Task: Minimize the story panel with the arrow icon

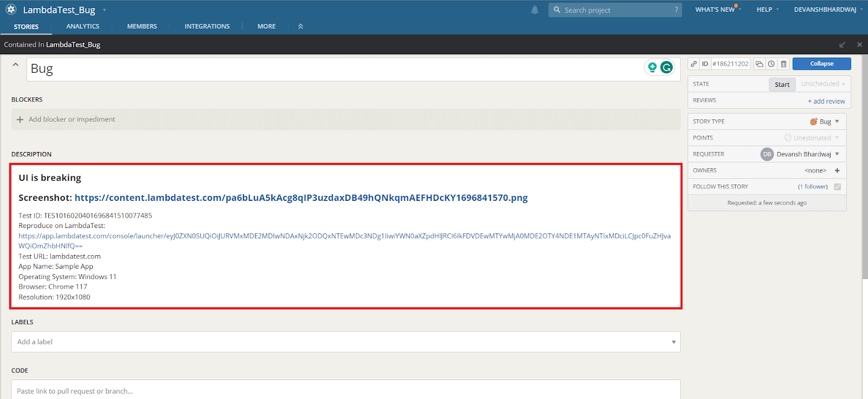Action: coord(842,45)
